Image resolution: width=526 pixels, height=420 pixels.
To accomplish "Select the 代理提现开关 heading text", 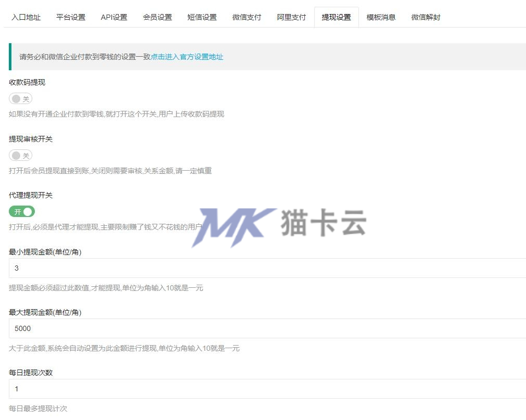I will coord(31,195).
